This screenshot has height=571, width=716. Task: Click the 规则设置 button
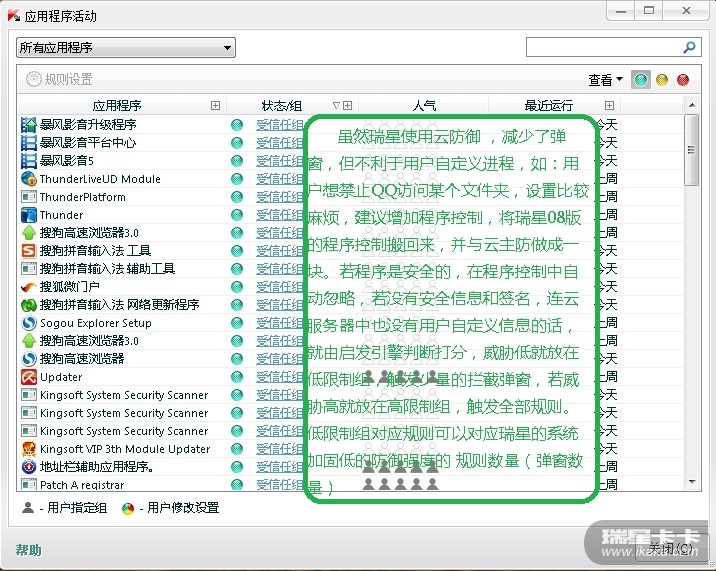[59, 79]
